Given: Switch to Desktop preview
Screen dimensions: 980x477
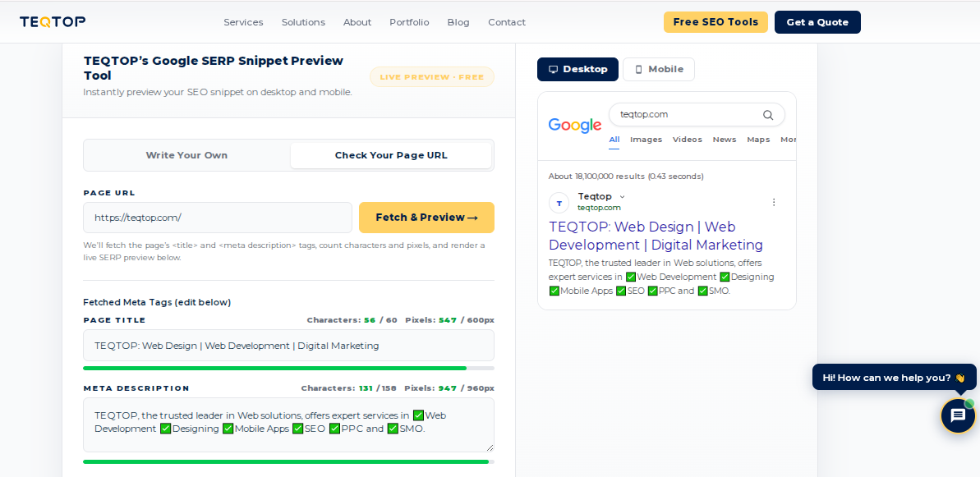Looking at the screenshot, I should [x=577, y=69].
